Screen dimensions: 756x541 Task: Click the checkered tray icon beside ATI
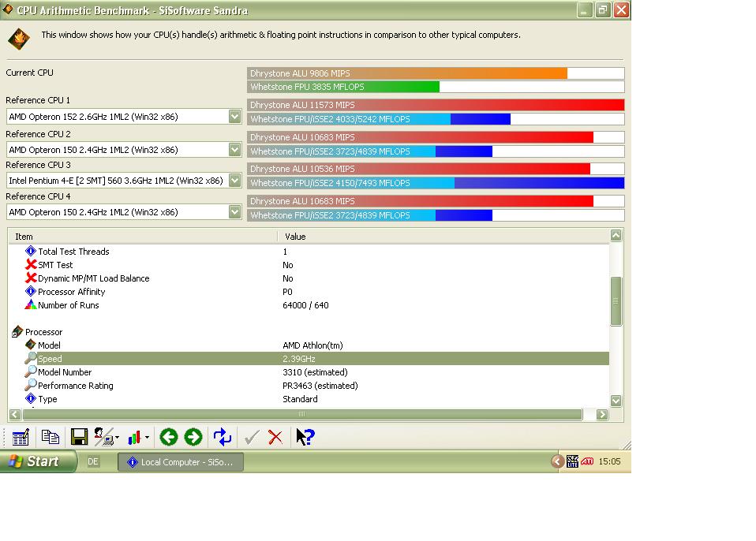tap(572, 461)
